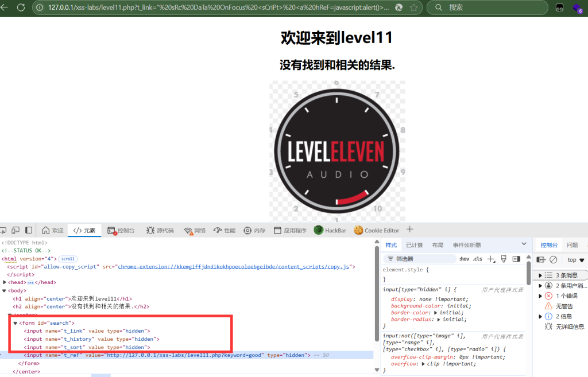Select the input t_history node
This screenshot has width=588, height=377.
pyautogui.click(x=91, y=339)
